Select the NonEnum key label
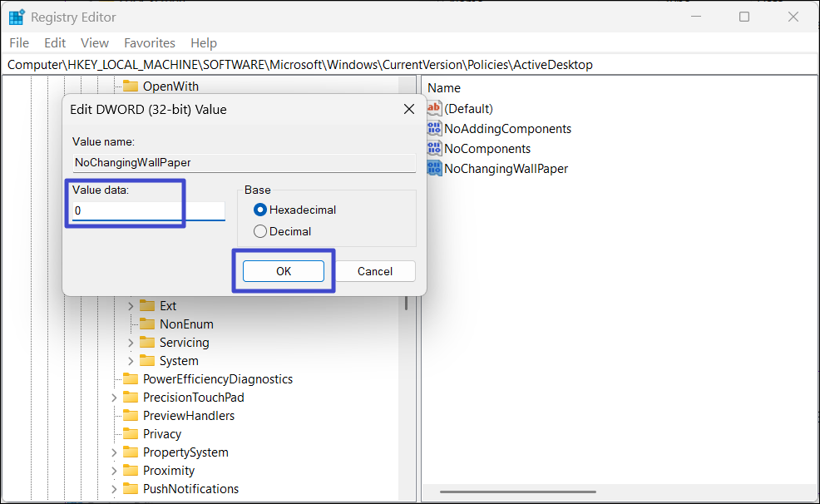 pyautogui.click(x=186, y=324)
